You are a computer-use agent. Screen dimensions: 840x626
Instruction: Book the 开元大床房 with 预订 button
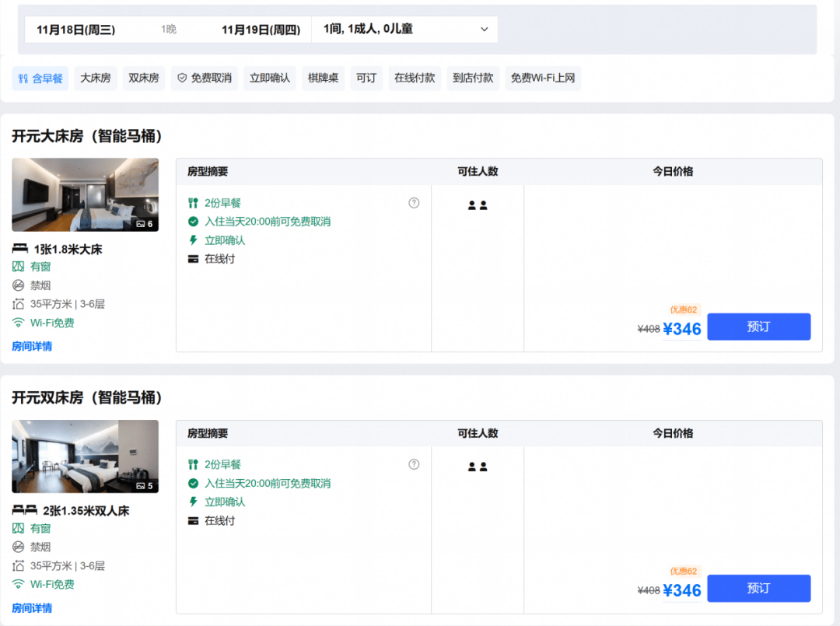pyautogui.click(x=758, y=327)
